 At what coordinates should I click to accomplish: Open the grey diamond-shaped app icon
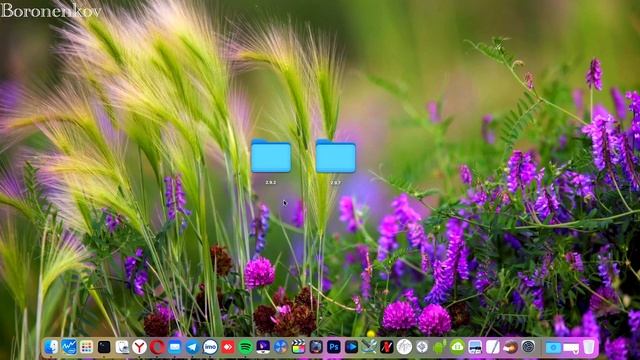pyautogui.click(x=422, y=347)
